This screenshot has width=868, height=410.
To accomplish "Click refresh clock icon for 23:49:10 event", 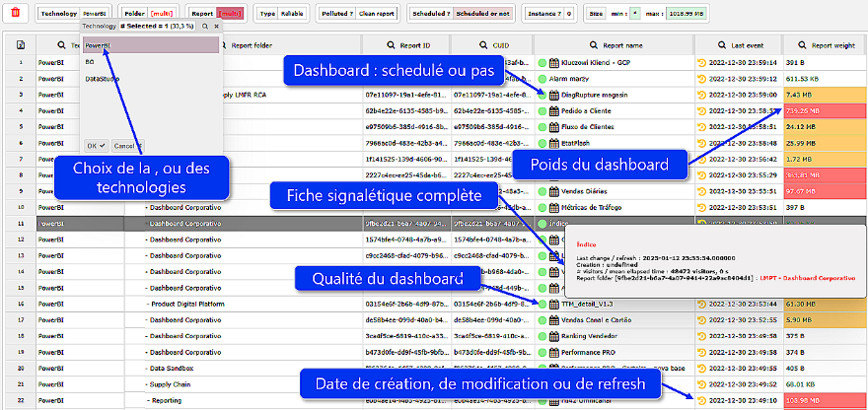I will click(702, 400).
